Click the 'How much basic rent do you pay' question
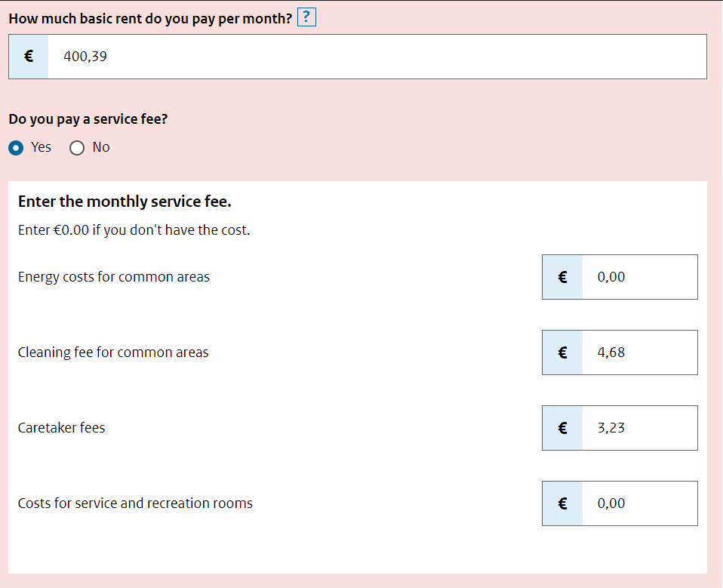The height and width of the screenshot is (588, 723). (x=150, y=18)
